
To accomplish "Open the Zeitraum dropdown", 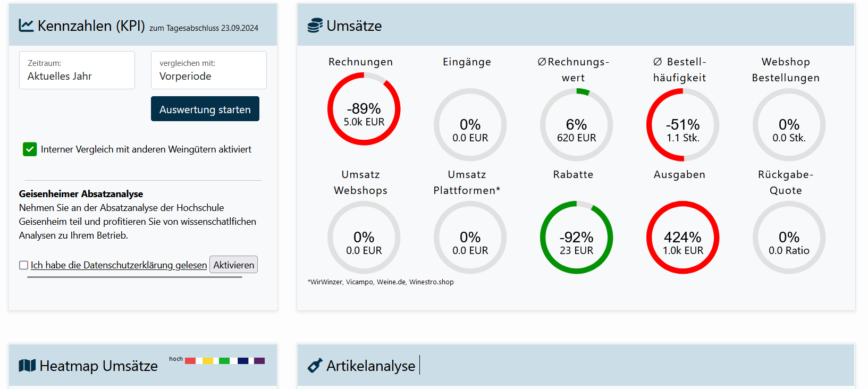I will [x=77, y=70].
